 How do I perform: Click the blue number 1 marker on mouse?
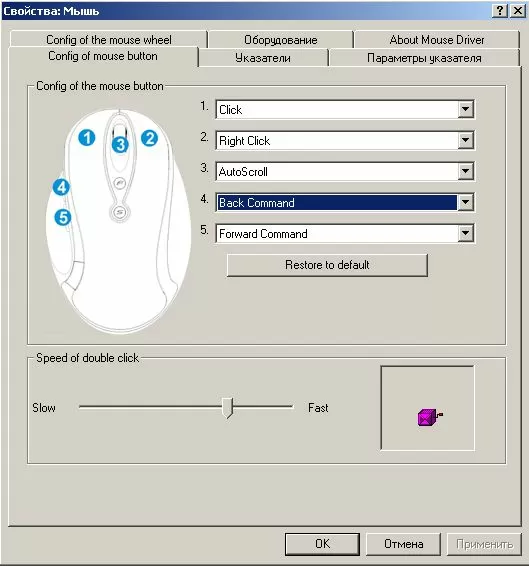point(87,138)
